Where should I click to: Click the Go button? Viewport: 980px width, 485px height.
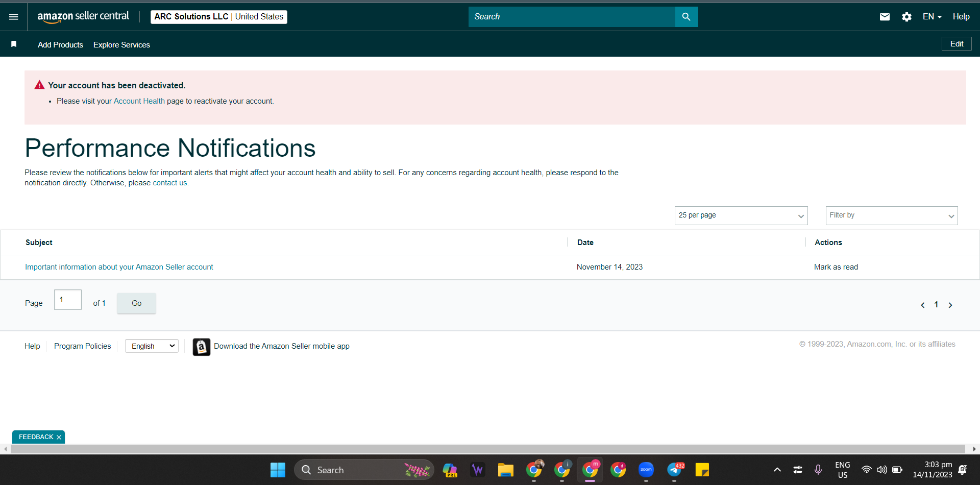click(x=136, y=303)
